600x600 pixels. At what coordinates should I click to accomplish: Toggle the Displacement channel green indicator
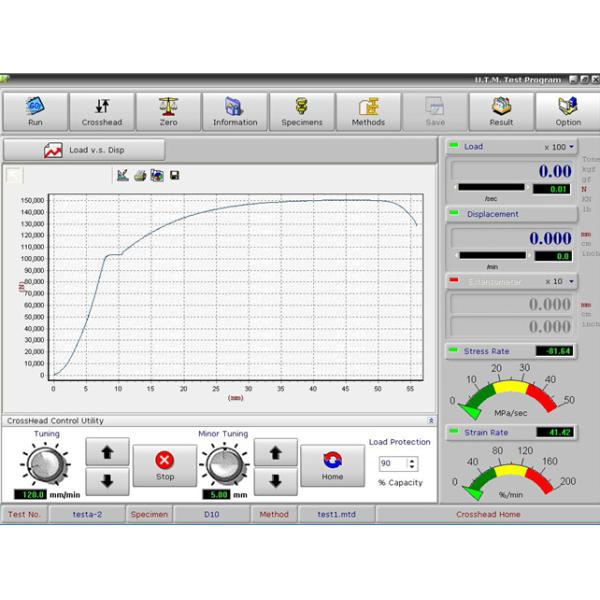[453, 214]
